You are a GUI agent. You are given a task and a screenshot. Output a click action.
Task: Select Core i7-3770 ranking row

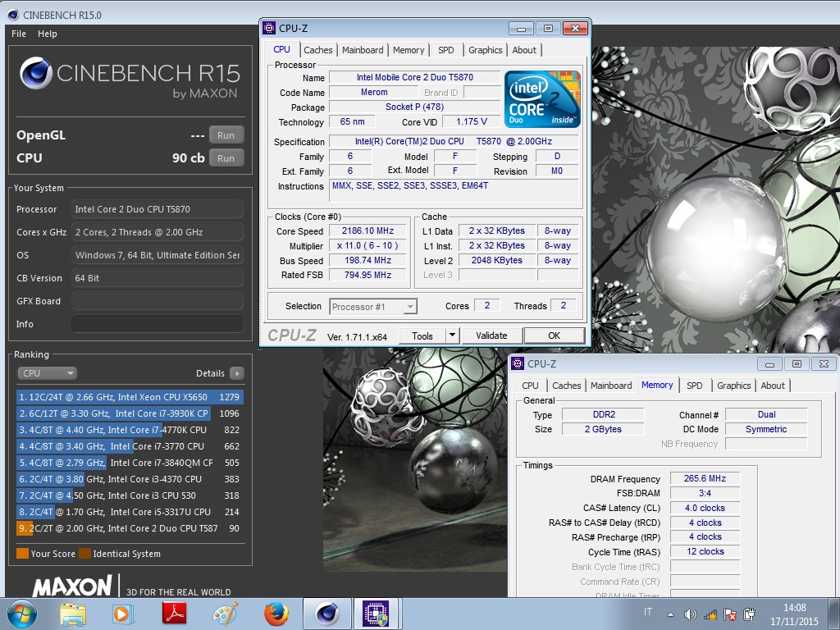pos(130,446)
